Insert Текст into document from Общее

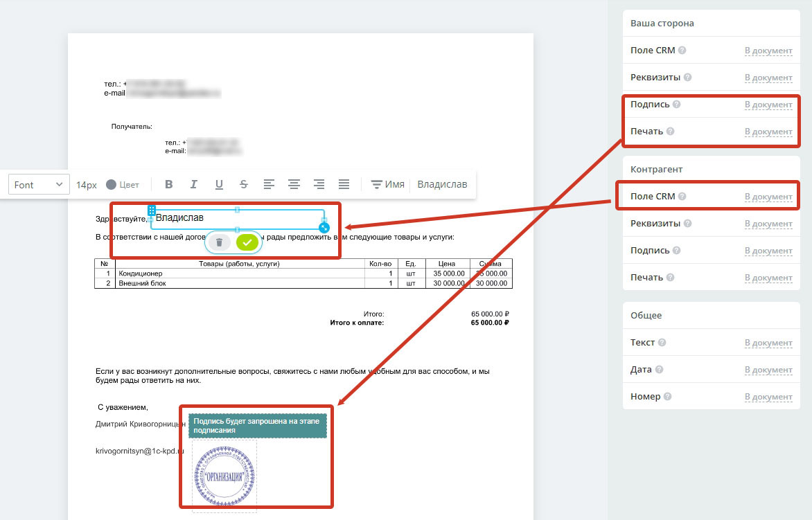coord(768,343)
